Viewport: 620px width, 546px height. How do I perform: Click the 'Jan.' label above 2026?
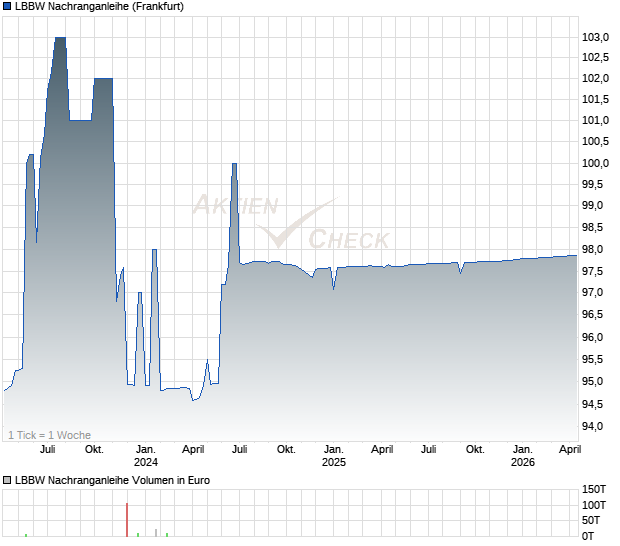(523, 450)
